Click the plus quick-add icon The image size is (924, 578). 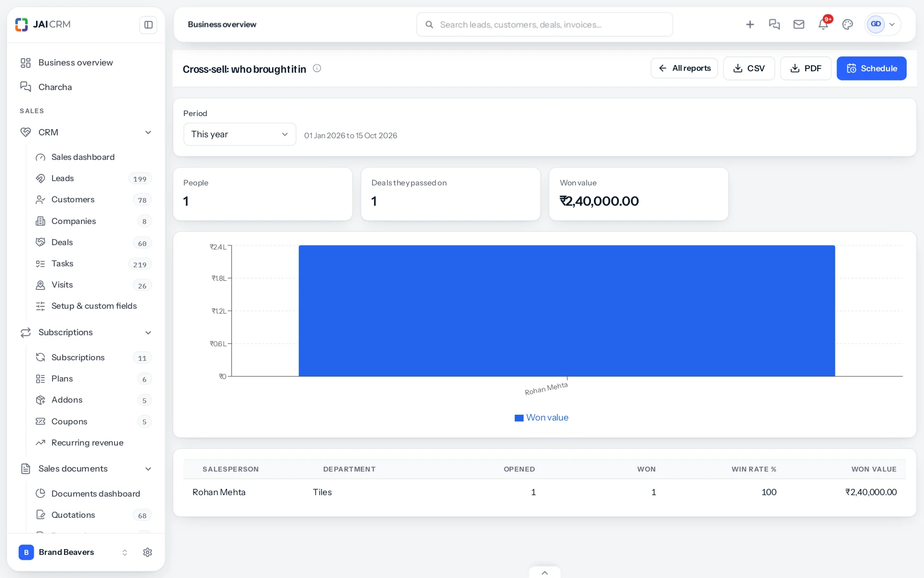(x=750, y=25)
